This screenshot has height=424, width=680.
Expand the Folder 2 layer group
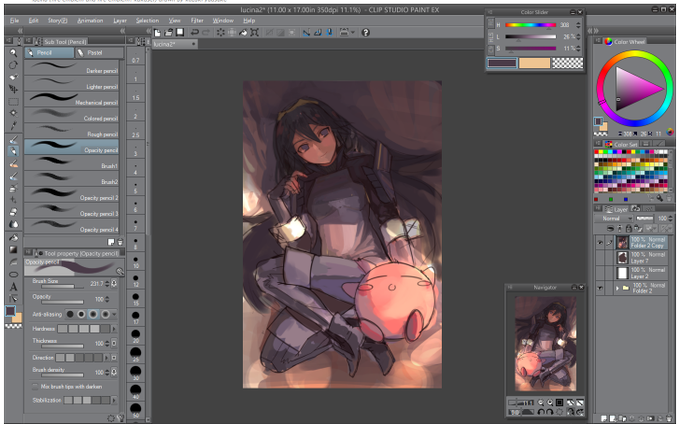tap(617, 288)
